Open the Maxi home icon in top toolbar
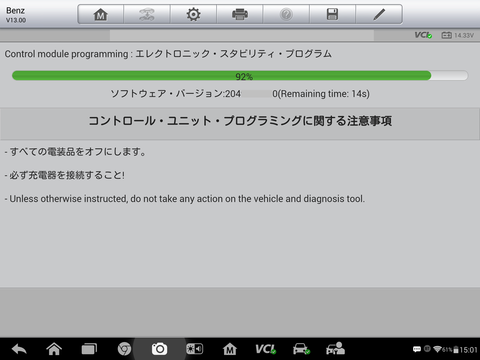The image size is (480, 360). (x=101, y=14)
